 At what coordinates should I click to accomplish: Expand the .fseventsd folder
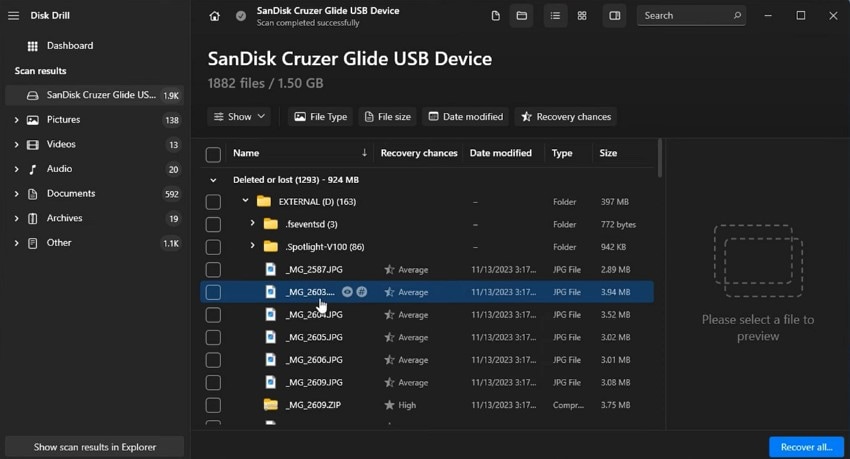pos(252,223)
